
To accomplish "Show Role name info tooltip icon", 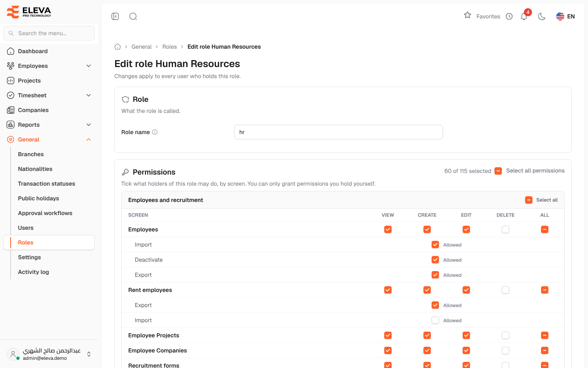I will click(155, 132).
